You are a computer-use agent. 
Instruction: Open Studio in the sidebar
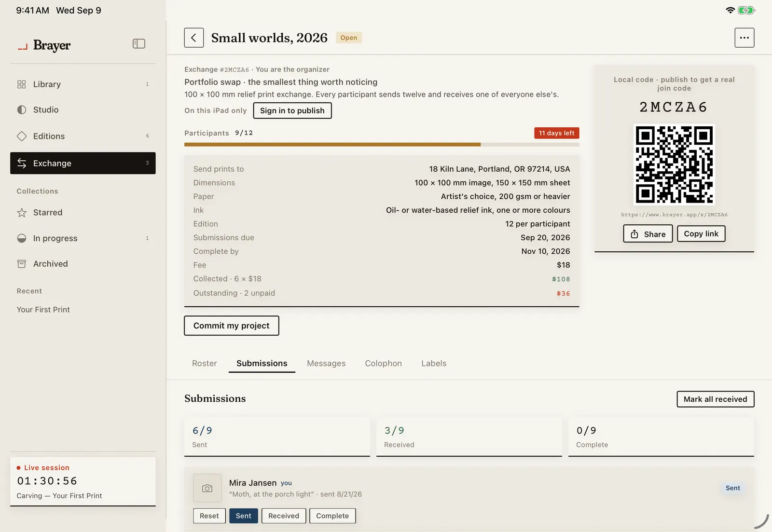click(83, 109)
